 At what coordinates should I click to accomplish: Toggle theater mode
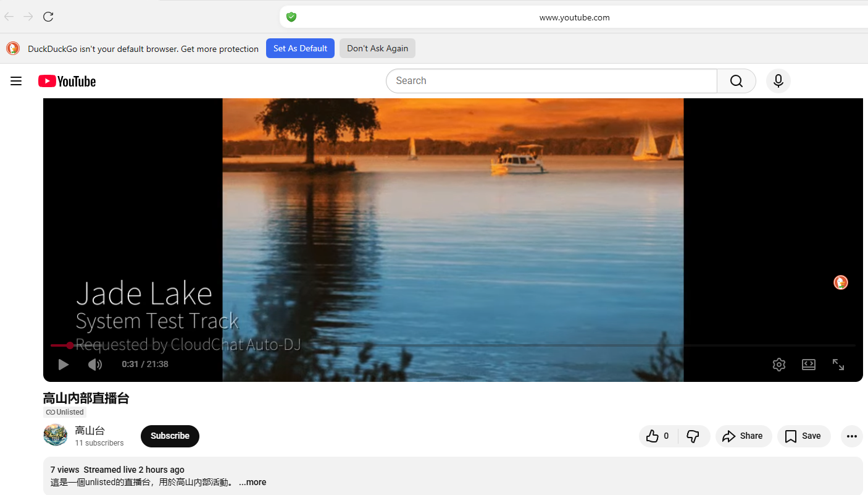coord(808,365)
